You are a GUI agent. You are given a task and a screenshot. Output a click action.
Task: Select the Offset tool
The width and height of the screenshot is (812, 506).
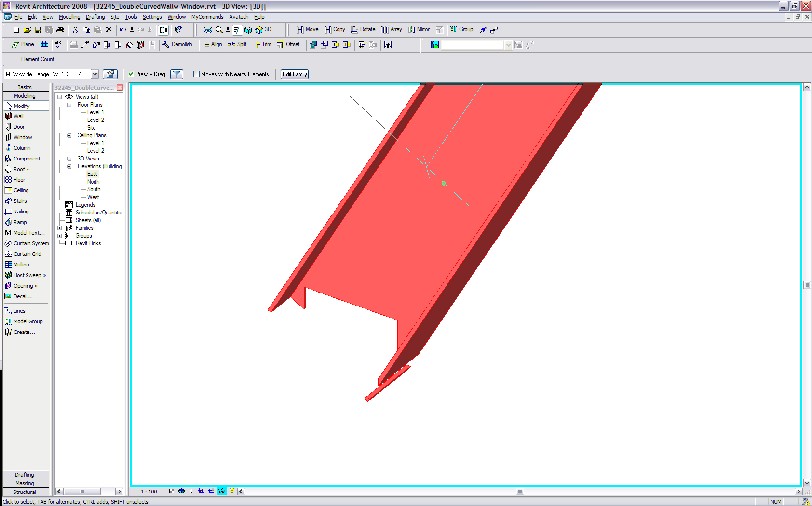288,45
